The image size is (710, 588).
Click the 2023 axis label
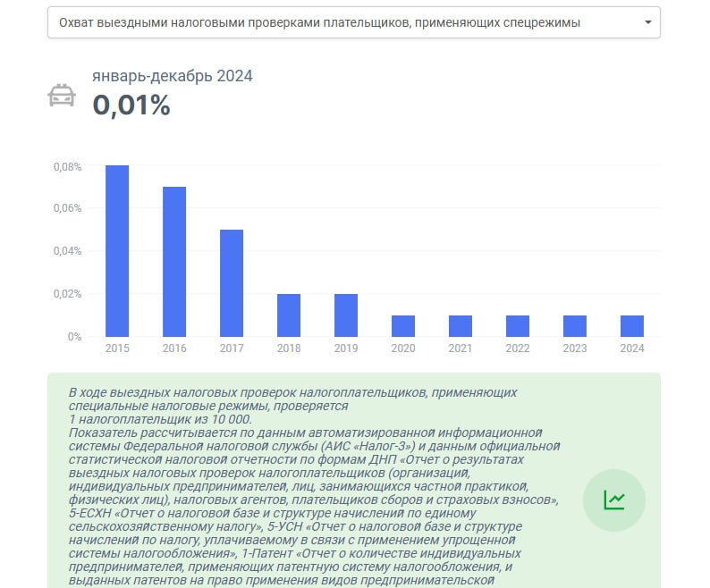point(575,349)
